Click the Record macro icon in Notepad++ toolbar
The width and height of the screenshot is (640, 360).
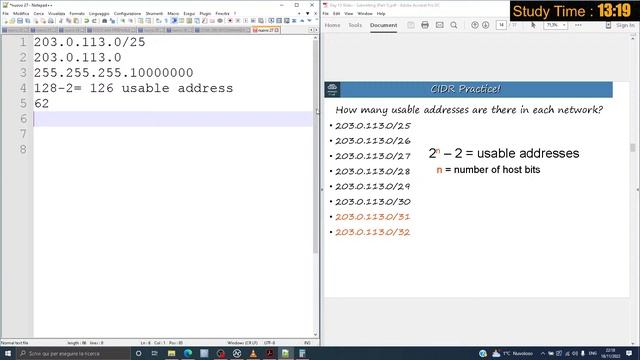[x=230, y=21]
